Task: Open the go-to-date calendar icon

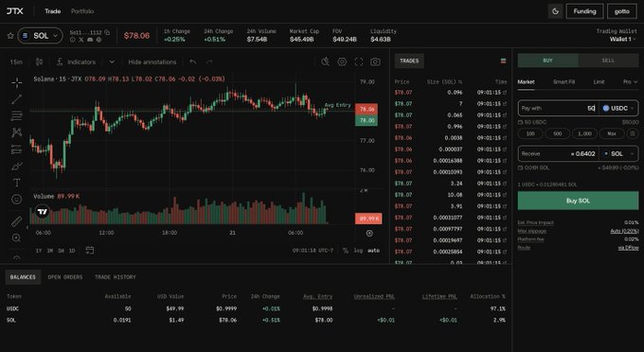Action: click(x=90, y=250)
